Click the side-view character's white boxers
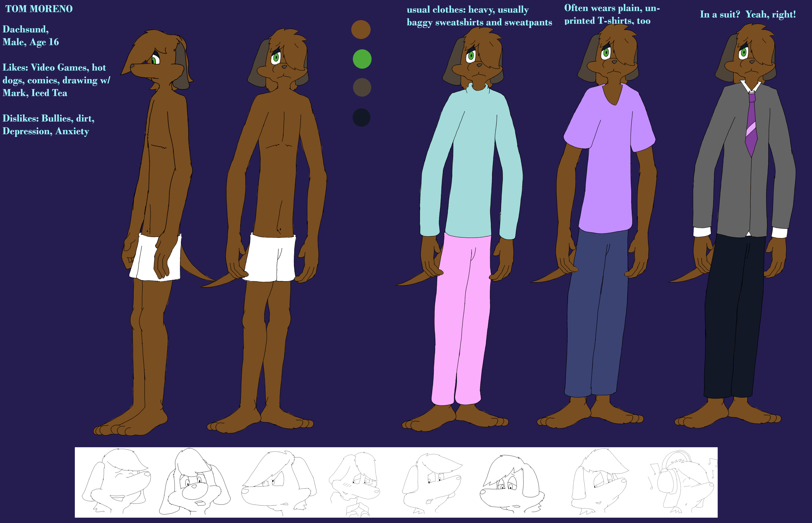The height and width of the screenshot is (523, 812). pyautogui.click(x=155, y=257)
